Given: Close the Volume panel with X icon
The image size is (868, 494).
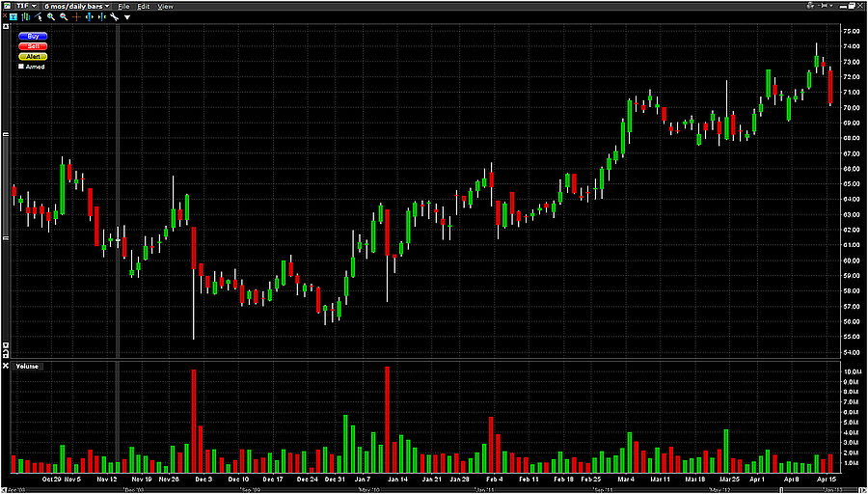Looking at the screenshot, I should click(6, 366).
